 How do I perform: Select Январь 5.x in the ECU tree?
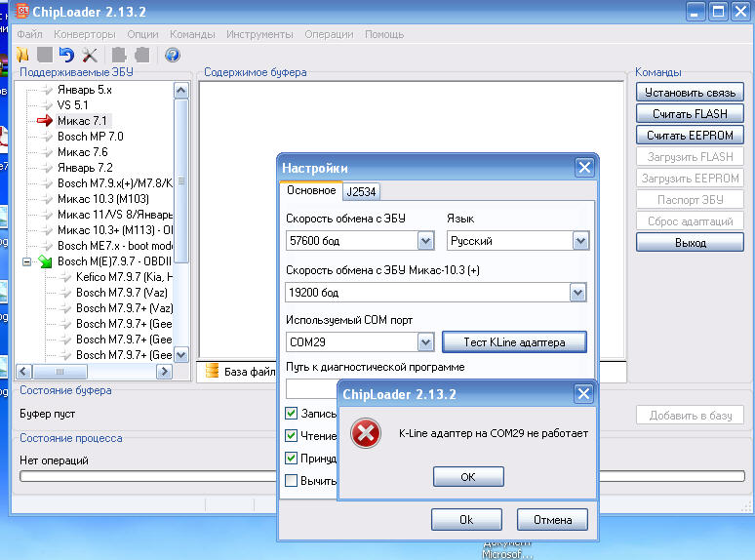click(x=85, y=89)
